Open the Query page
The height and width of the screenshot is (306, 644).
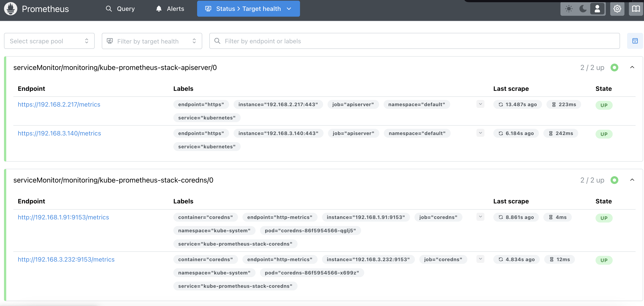(x=120, y=9)
